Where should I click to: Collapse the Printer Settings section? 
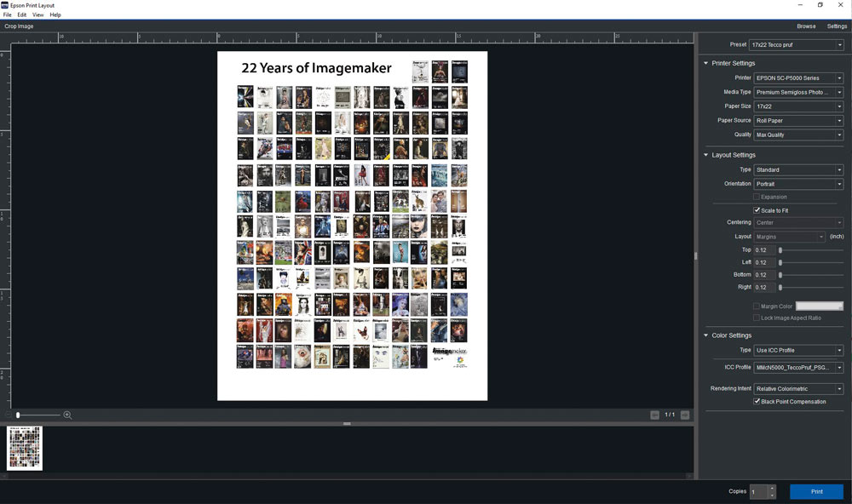click(705, 63)
